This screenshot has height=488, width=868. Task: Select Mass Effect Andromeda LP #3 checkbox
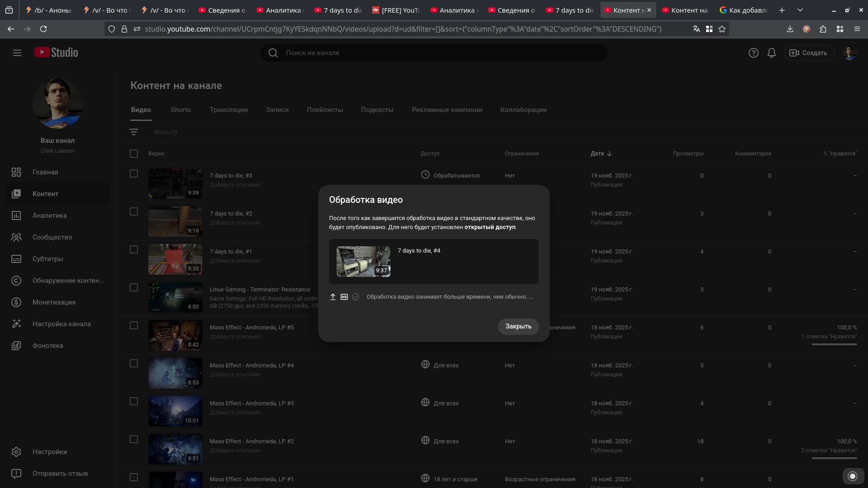point(134,401)
